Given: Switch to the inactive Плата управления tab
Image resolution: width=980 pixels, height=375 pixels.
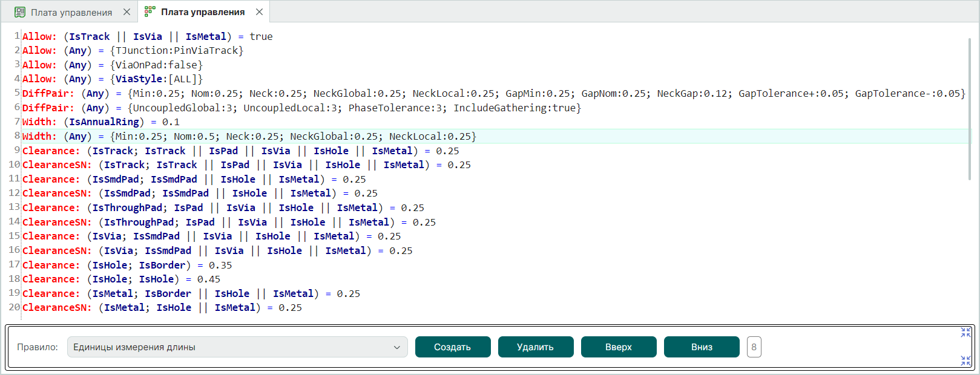Looking at the screenshot, I should point(71,12).
